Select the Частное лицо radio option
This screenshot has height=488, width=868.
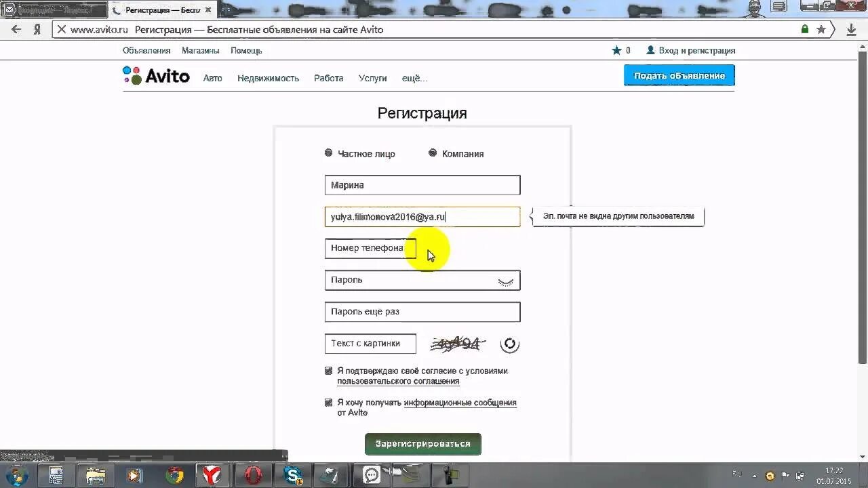pyautogui.click(x=329, y=153)
